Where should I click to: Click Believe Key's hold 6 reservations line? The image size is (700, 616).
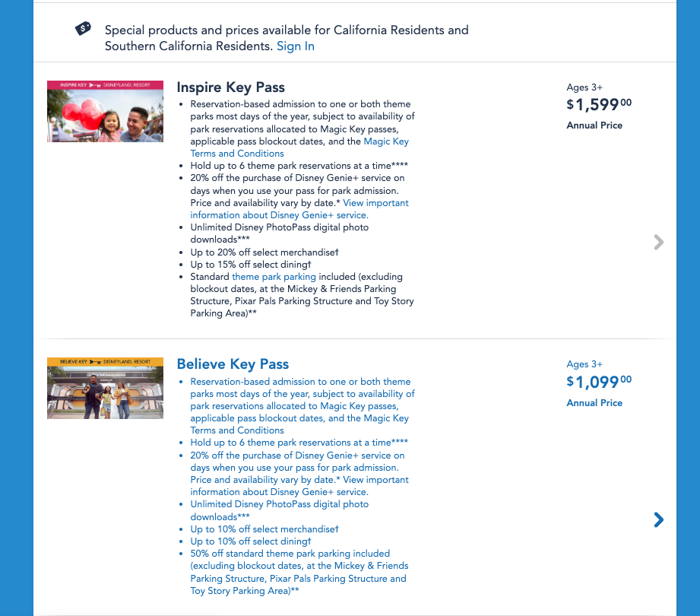click(x=299, y=443)
